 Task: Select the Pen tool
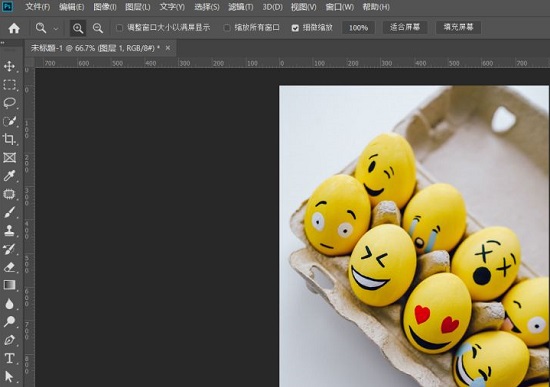(9, 340)
